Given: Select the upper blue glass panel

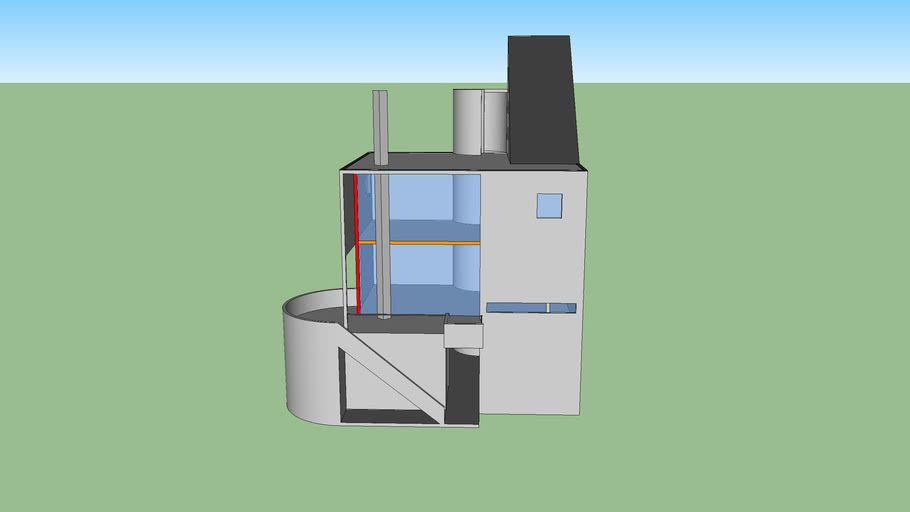Looking at the screenshot, I should point(420,208).
